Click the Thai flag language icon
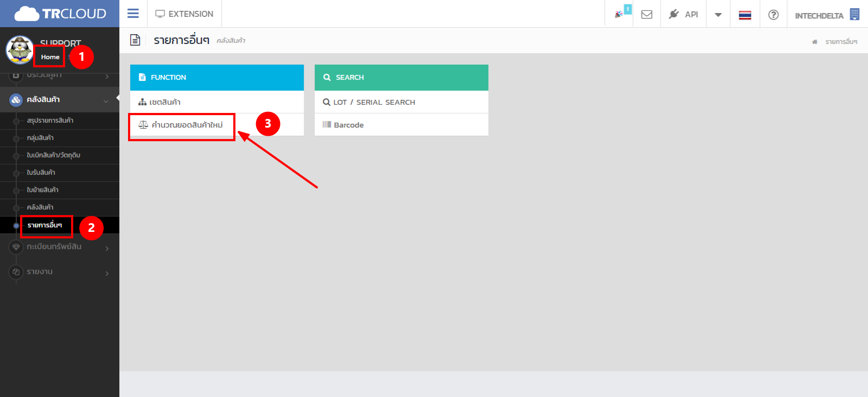 click(745, 15)
